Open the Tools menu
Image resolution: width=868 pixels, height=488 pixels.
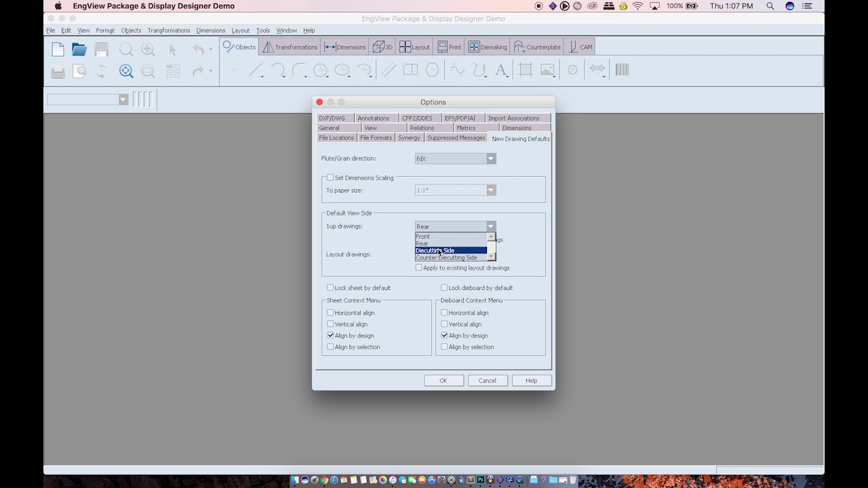(263, 30)
